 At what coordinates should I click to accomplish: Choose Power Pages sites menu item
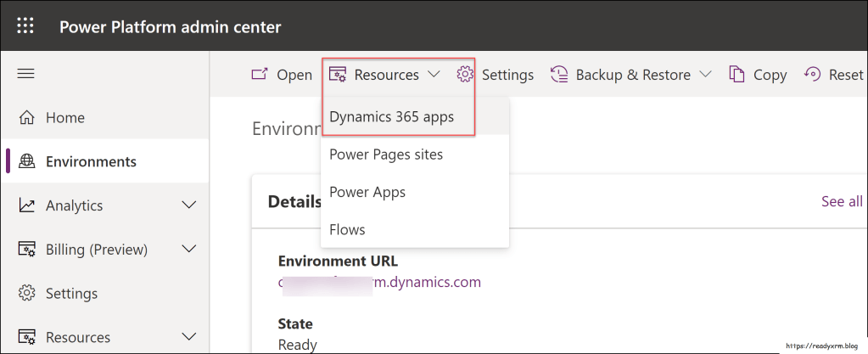click(386, 155)
